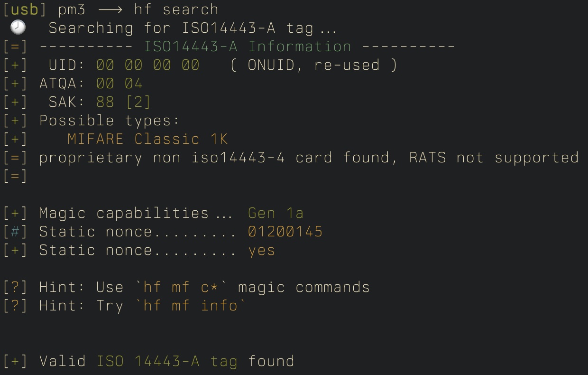
Task: Click the clock icon beside Searching
Action: (18, 28)
